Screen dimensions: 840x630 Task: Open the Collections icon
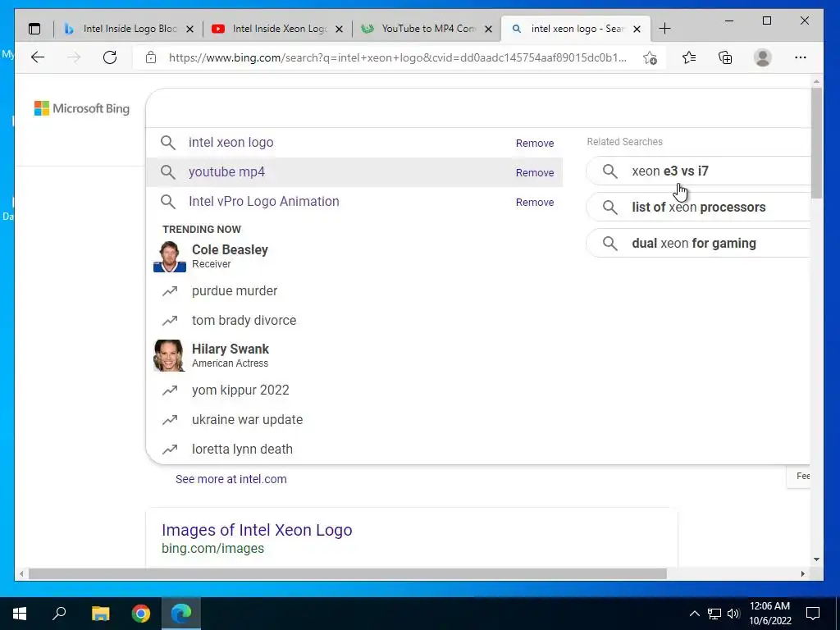coord(725,57)
